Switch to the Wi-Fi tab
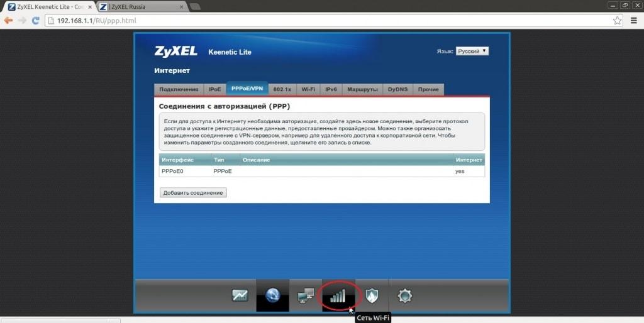The image size is (644, 323). coord(308,89)
